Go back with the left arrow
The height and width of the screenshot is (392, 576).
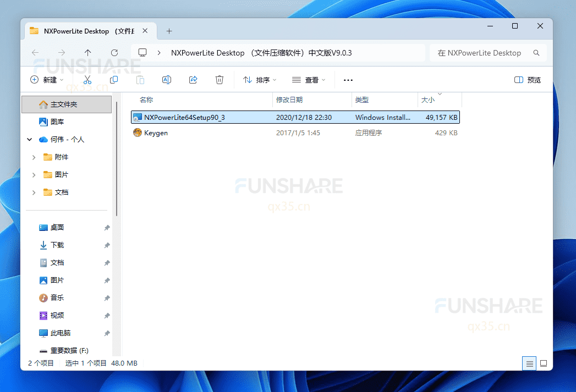tap(35, 53)
